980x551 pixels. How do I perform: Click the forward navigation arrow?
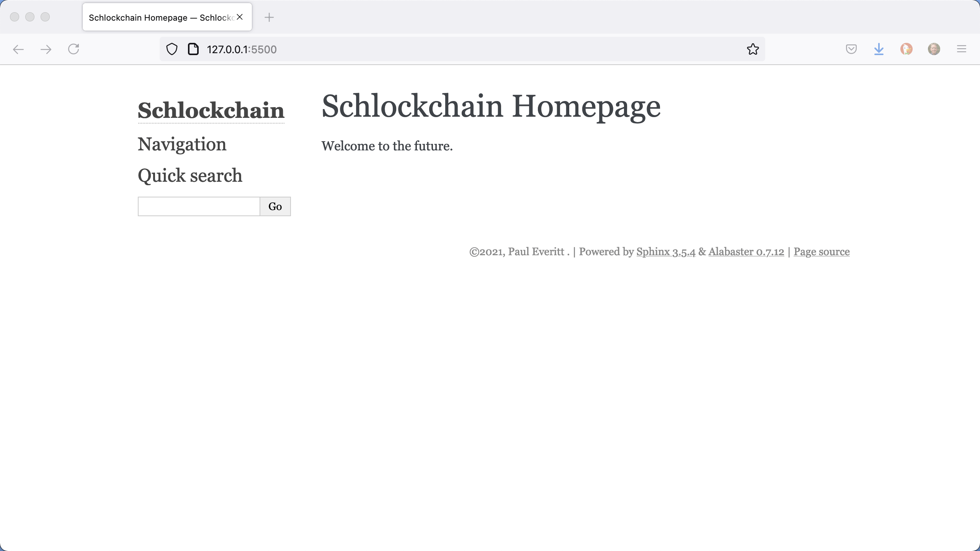click(x=46, y=49)
